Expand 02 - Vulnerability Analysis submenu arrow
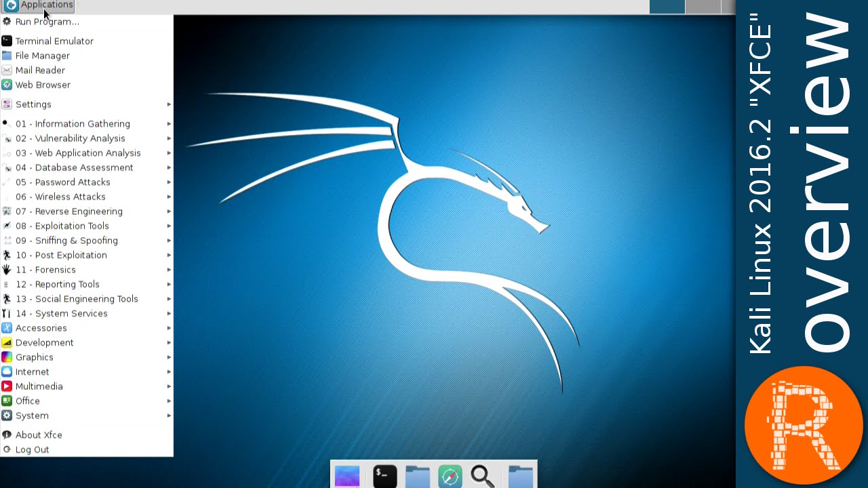 tap(169, 138)
